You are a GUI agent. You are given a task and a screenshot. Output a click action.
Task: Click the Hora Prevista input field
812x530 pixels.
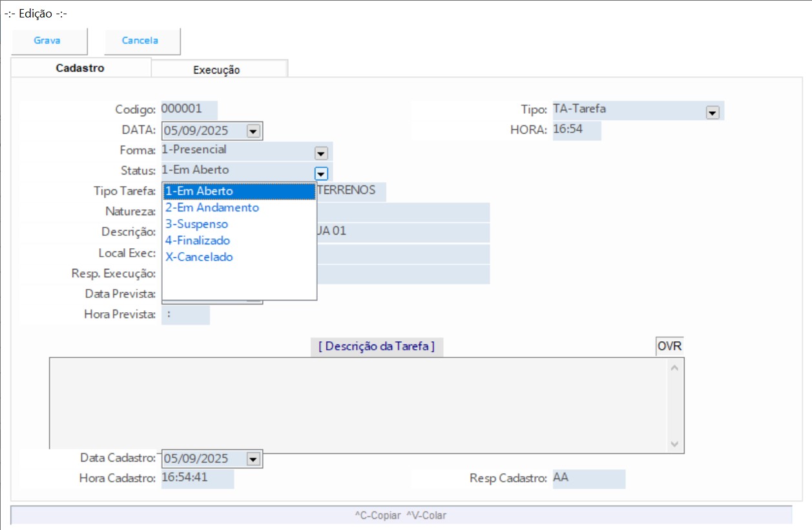(x=185, y=315)
